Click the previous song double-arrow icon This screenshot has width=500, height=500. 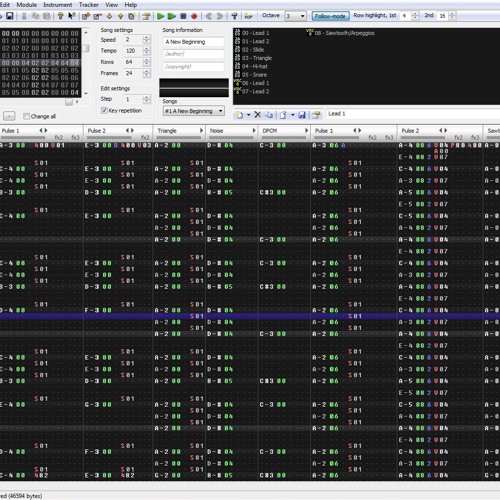point(209,16)
